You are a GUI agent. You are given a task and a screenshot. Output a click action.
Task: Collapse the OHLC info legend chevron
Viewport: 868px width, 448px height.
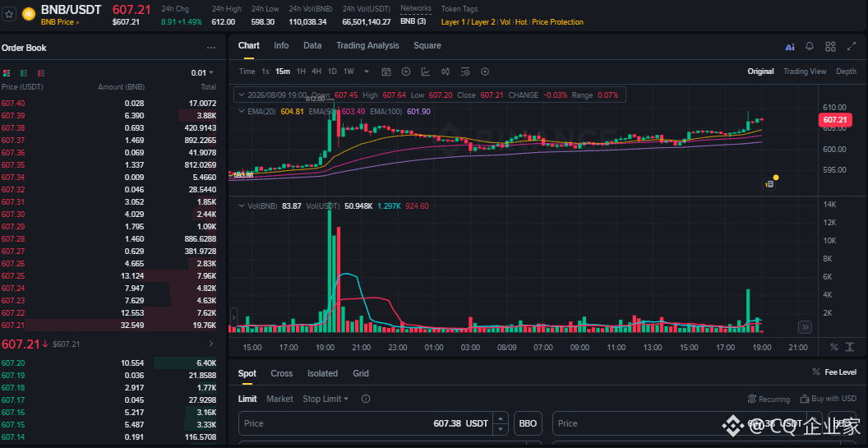click(x=242, y=95)
